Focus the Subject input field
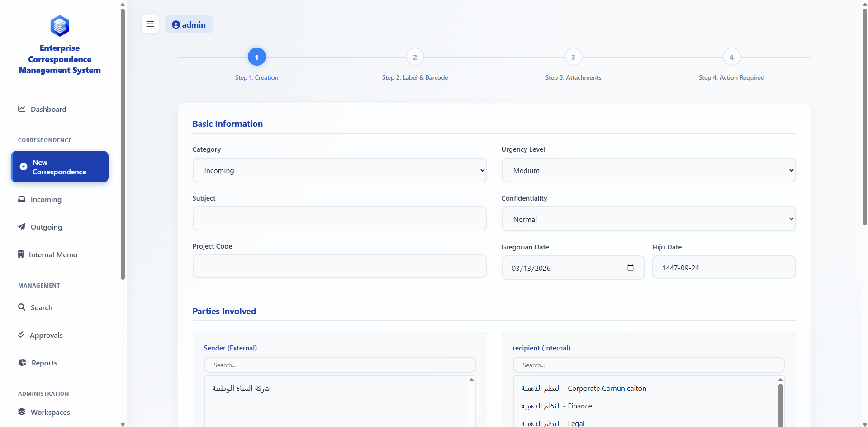This screenshot has width=868, height=427. point(339,219)
